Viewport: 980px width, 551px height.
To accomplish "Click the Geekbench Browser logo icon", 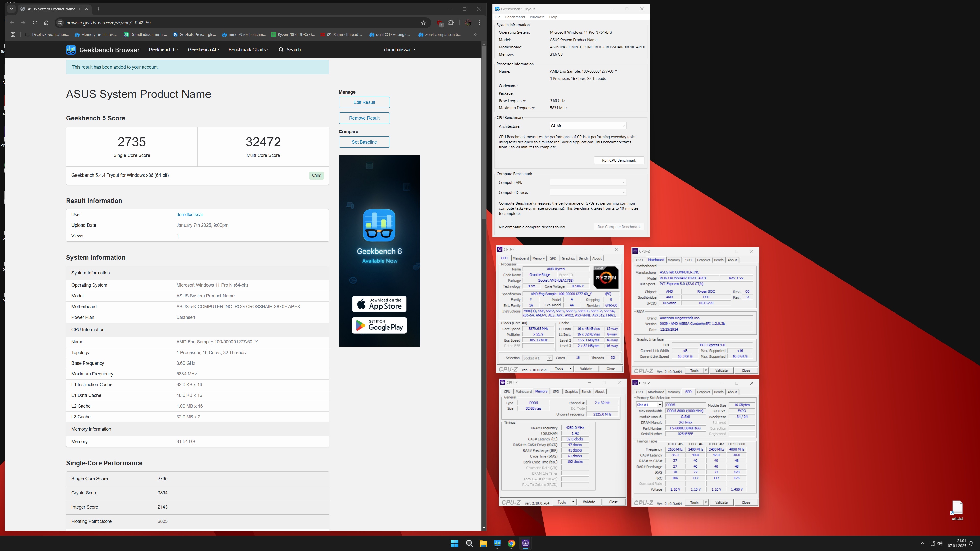I will [71, 50].
